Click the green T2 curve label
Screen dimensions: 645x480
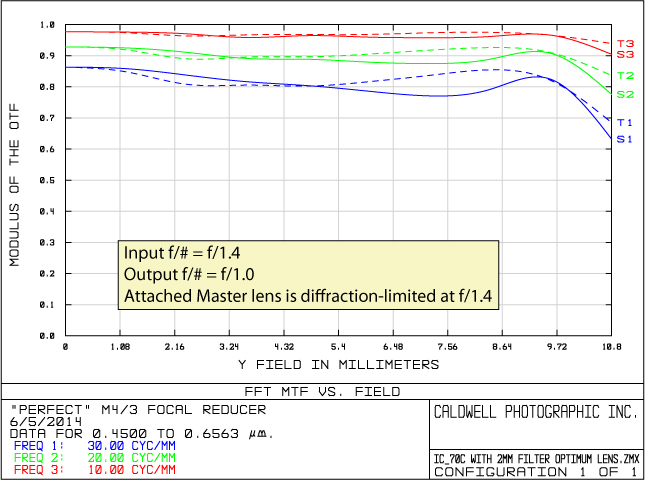coord(625,76)
